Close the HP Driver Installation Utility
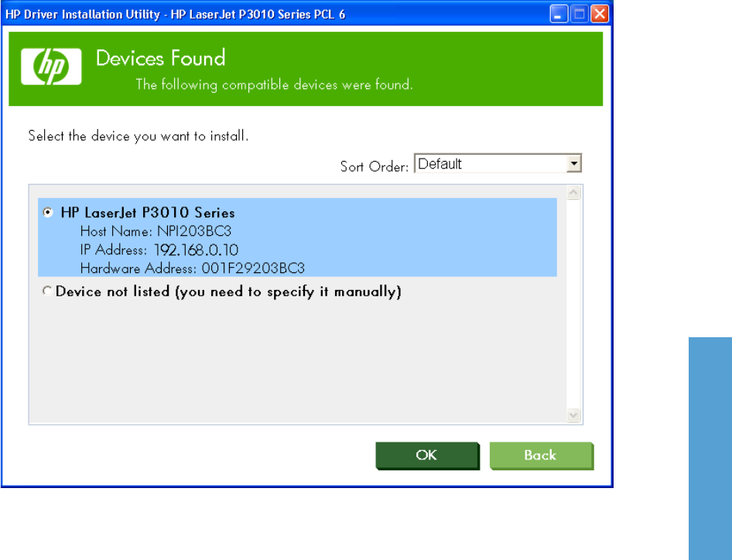 600,14
